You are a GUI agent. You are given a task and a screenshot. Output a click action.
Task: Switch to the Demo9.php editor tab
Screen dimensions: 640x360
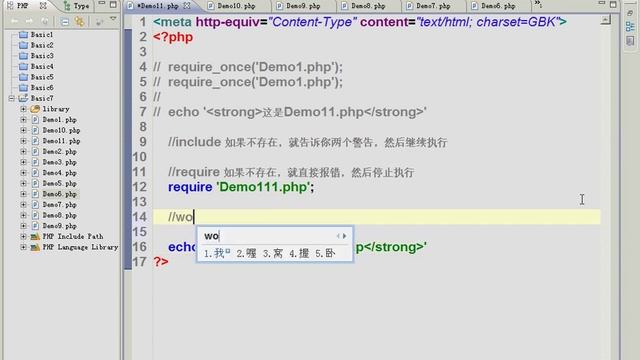(x=298, y=6)
